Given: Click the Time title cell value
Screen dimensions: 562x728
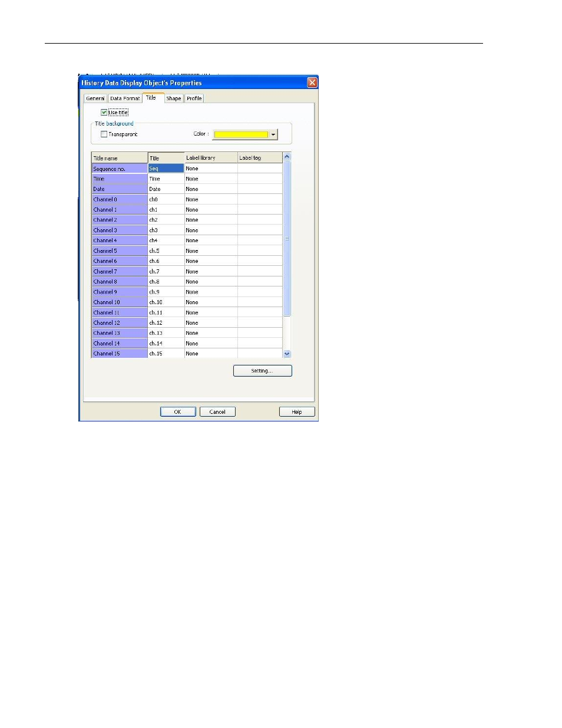Looking at the screenshot, I should click(166, 179).
